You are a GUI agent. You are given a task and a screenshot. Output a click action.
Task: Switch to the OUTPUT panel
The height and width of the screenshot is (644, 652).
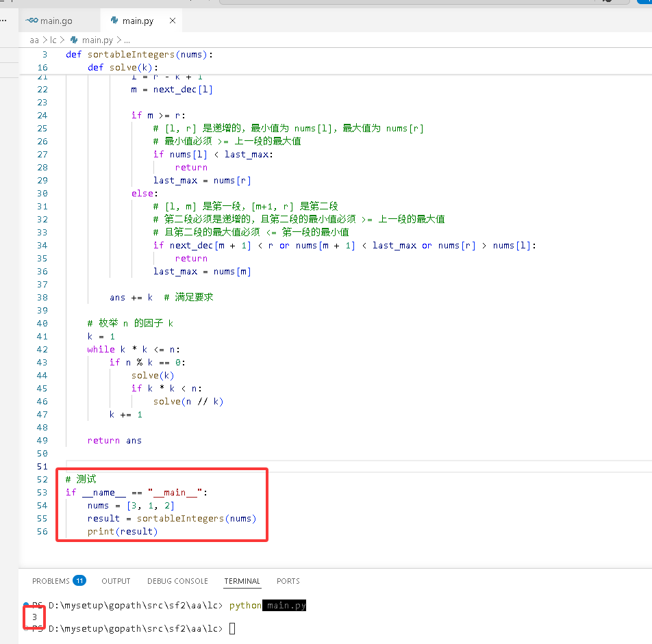pos(116,581)
